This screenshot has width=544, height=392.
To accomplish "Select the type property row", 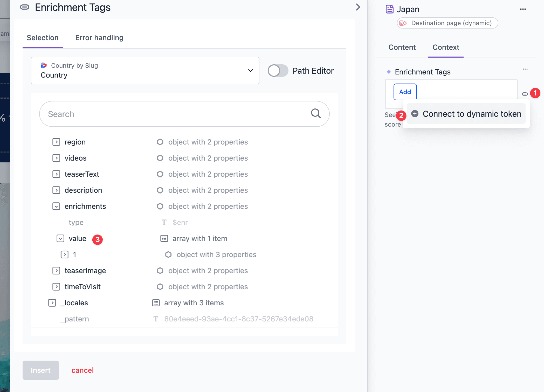I will 76,222.
